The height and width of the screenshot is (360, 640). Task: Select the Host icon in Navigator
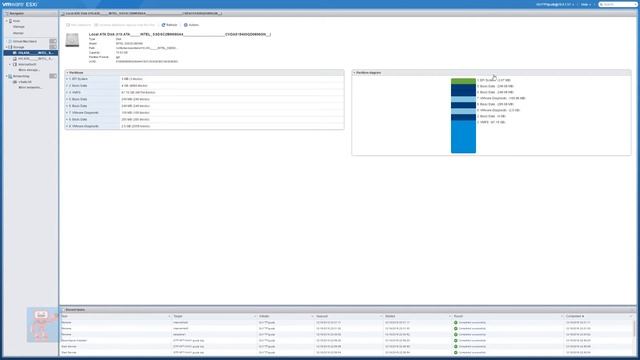11,21
